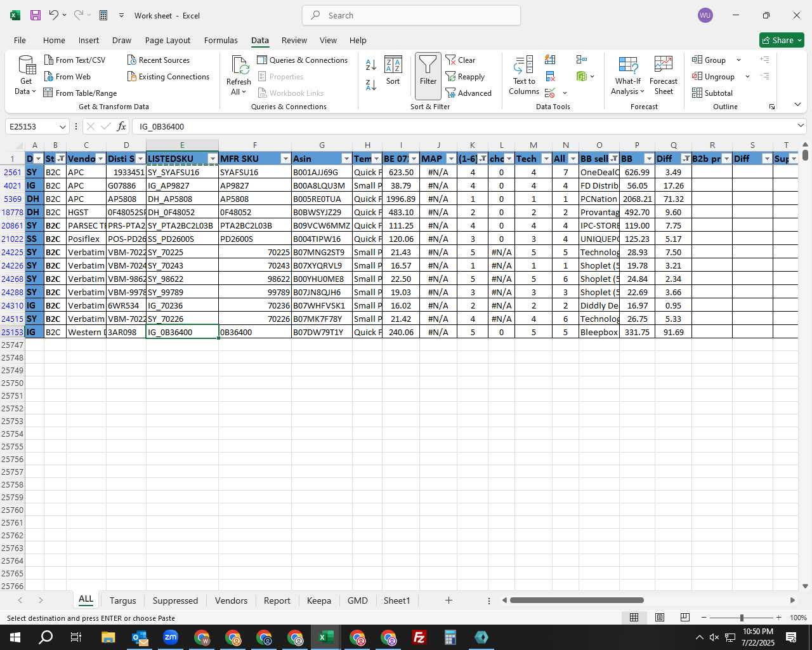Open the Vendors sheet tab

[x=231, y=600]
